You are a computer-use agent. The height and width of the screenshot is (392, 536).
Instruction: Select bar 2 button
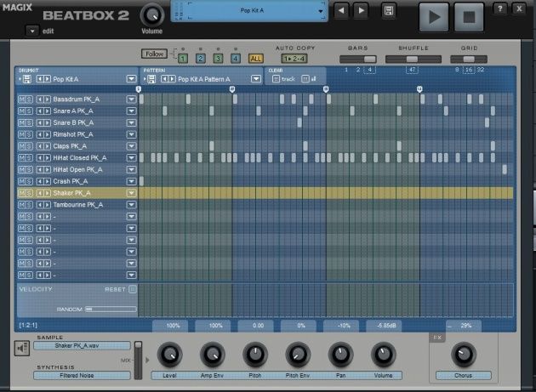point(200,59)
